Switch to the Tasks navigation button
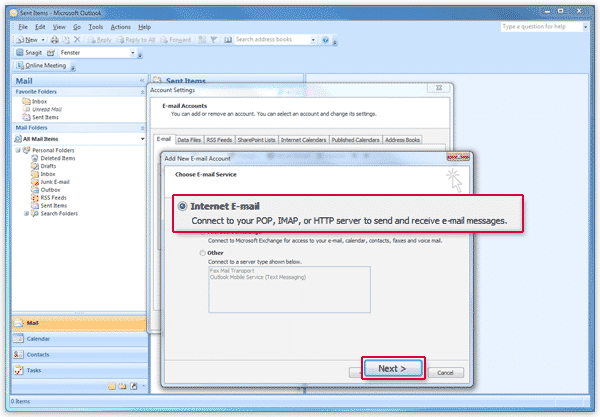The height and width of the screenshot is (417, 600). (x=80, y=370)
